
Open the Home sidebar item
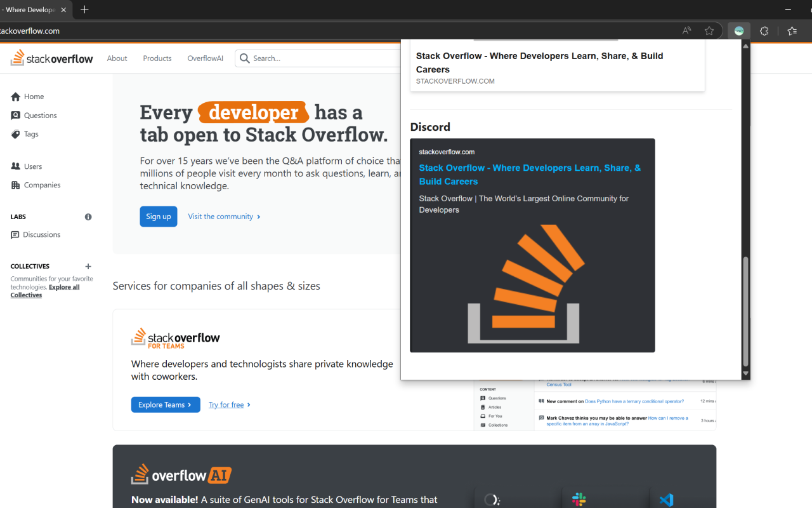coord(27,97)
